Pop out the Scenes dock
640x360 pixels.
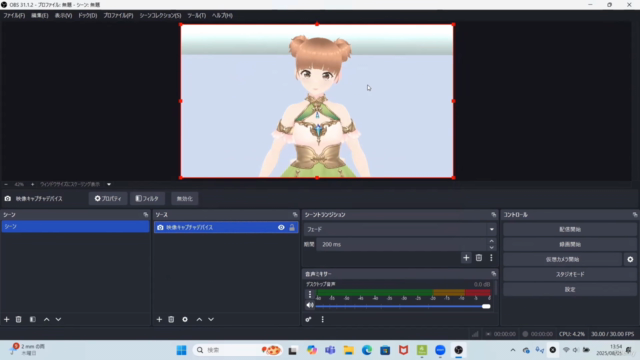tap(146, 214)
